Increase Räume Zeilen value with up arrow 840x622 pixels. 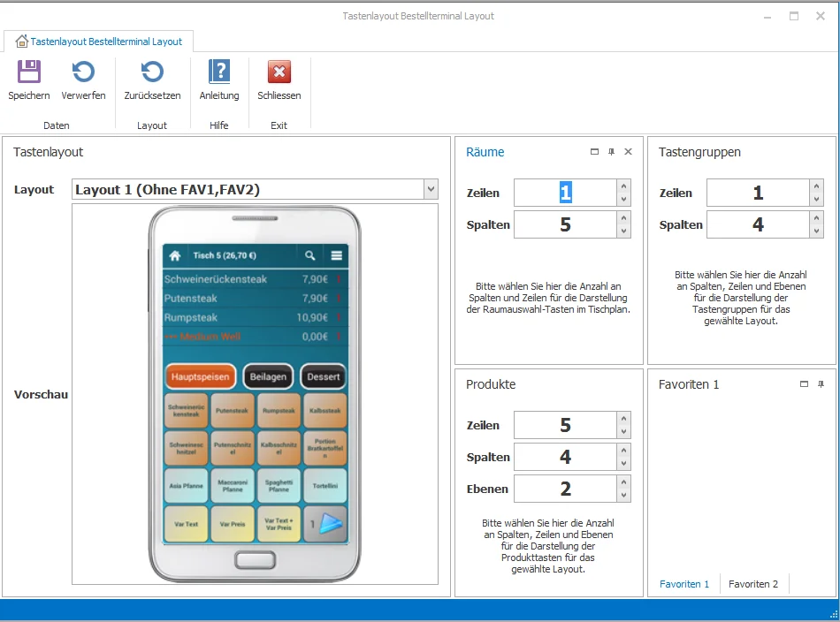pos(624,186)
